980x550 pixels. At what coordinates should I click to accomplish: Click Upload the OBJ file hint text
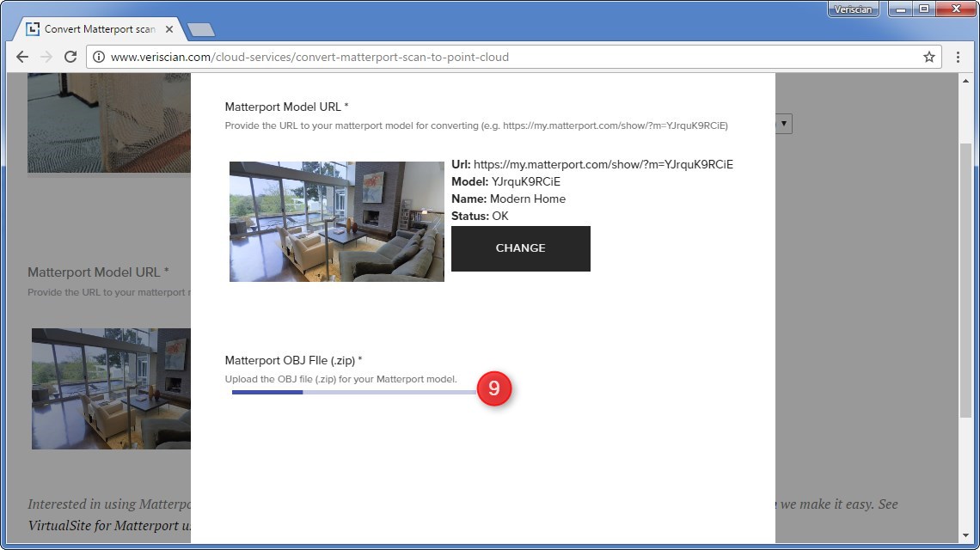click(x=340, y=379)
